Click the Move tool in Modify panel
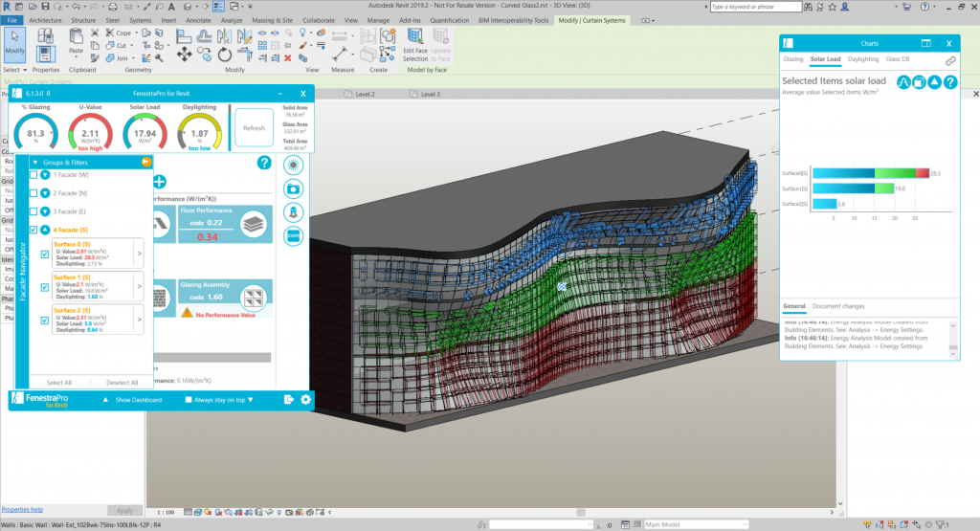Screen dimensions: 980x531 tap(184, 55)
